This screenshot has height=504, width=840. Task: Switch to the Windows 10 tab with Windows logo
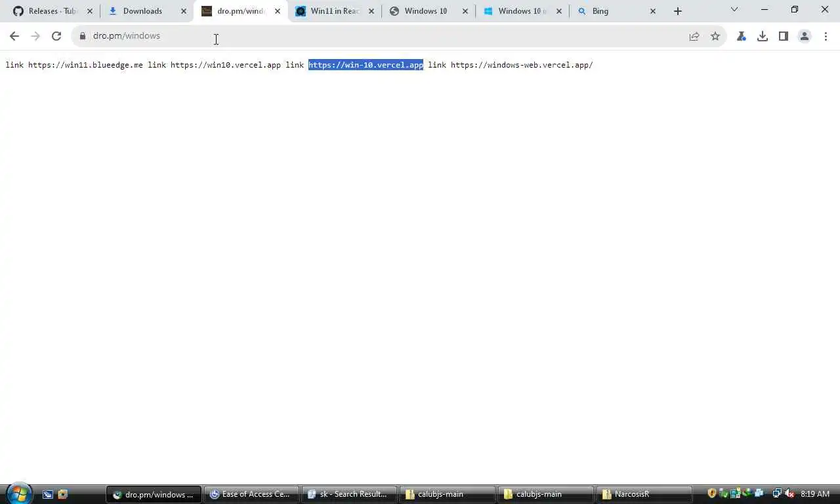[x=522, y=11]
